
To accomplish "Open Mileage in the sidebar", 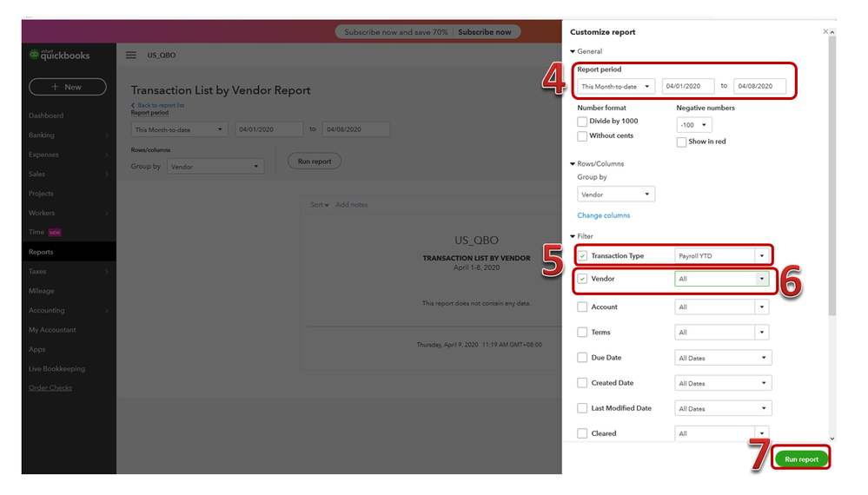I will (x=42, y=291).
